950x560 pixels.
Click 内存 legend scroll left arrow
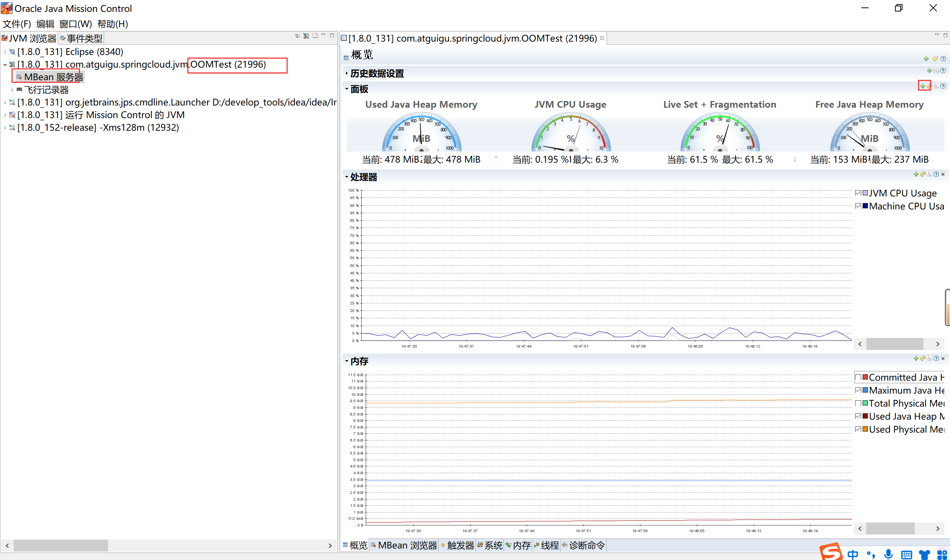(860, 528)
